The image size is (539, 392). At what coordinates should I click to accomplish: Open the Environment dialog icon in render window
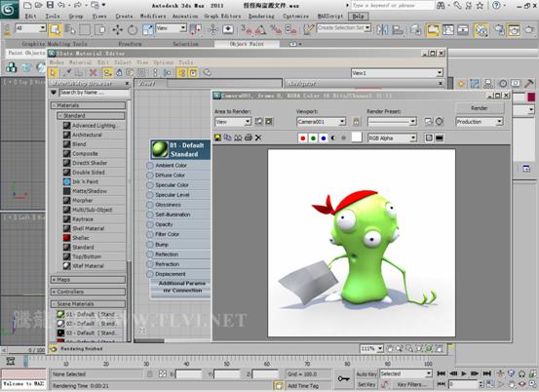pos(440,121)
